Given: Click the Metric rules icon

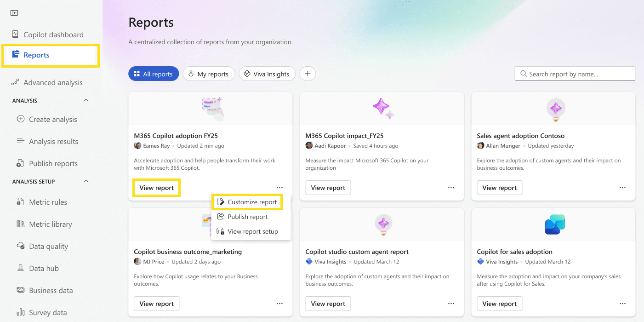Looking at the screenshot, I should (x=20, y=202).
